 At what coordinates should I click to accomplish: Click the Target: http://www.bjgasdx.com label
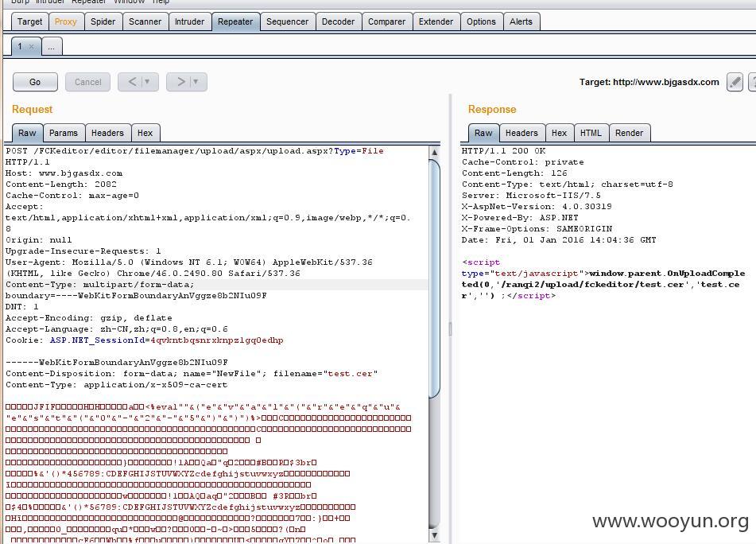point(649,82)
